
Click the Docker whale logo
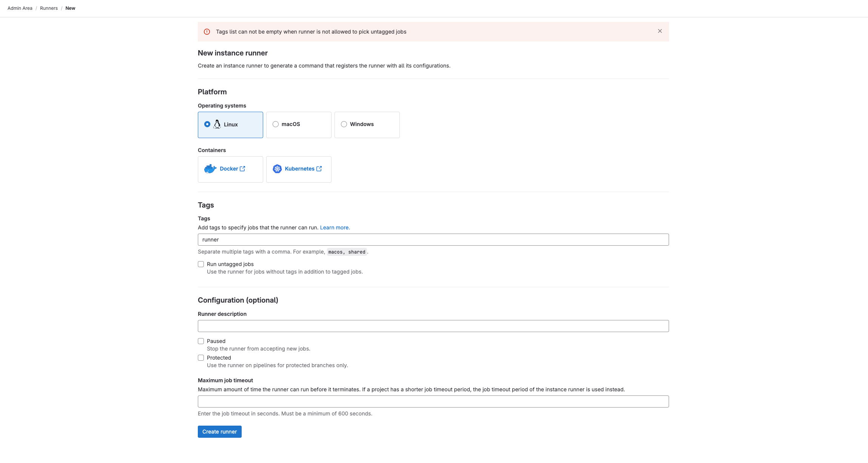(210, 169)
